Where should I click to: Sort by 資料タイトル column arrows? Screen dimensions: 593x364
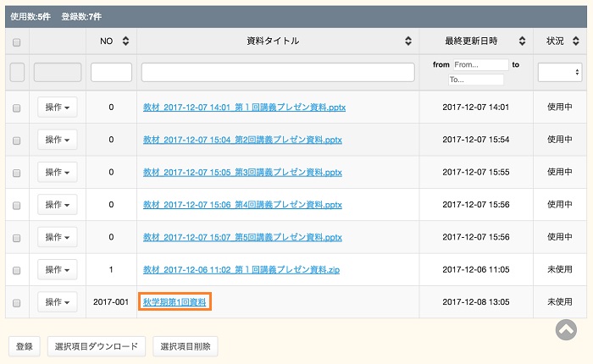tap(409, 41)
